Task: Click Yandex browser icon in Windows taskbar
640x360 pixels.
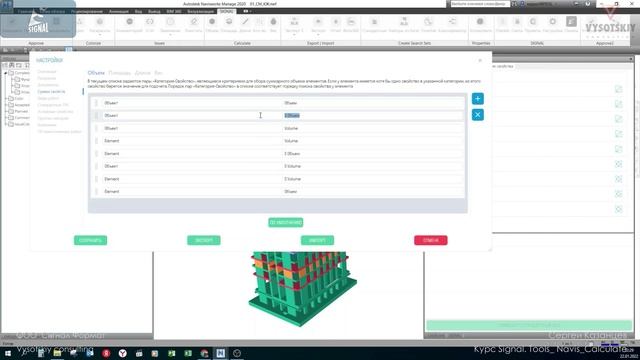Action: (x=122, y=353)
